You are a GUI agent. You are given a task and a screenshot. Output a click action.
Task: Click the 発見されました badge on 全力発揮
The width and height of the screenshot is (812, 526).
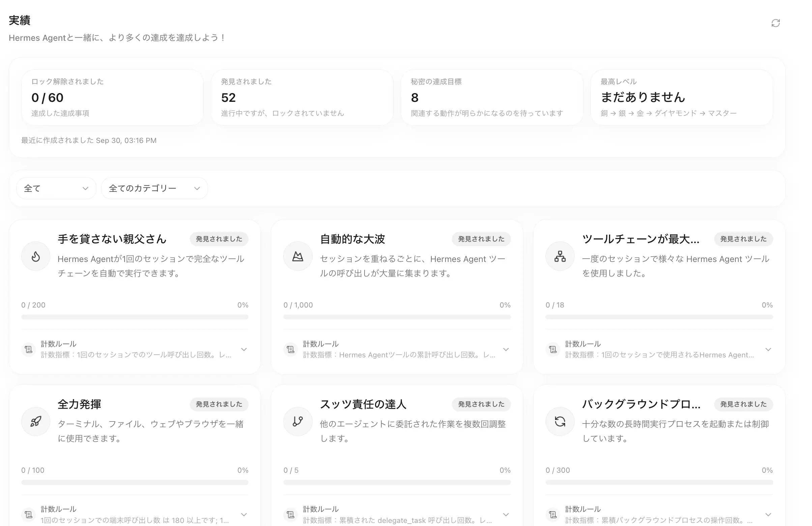(219, 404)
